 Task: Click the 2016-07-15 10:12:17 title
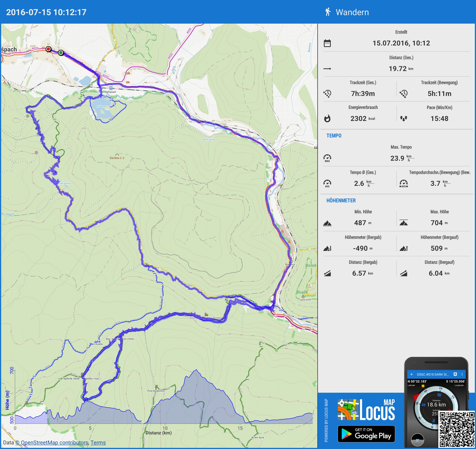click(x=46, y=12)
